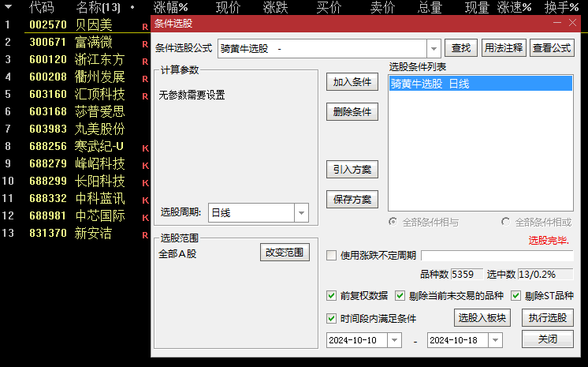This screenshot has width=588, height=367.
Task: Select 骑黄牛选股 日线 in condition list
Action: 481,84
